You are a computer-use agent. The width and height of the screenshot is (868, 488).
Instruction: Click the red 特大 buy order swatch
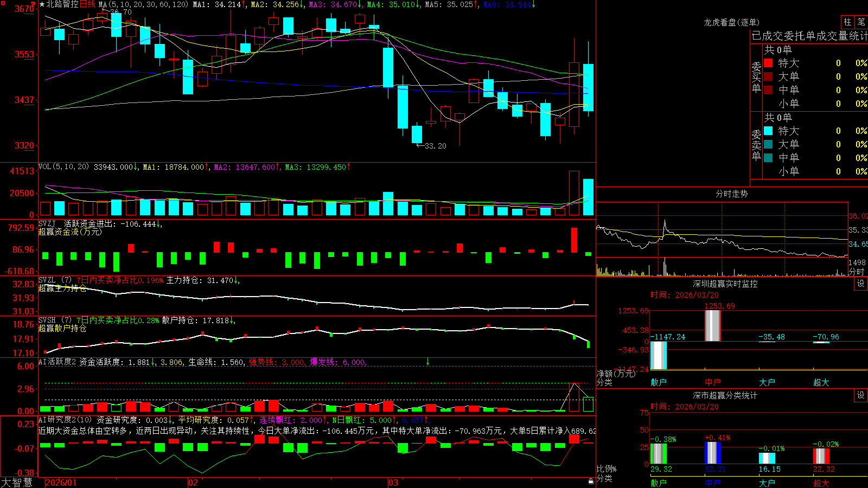tap(768, 63)
